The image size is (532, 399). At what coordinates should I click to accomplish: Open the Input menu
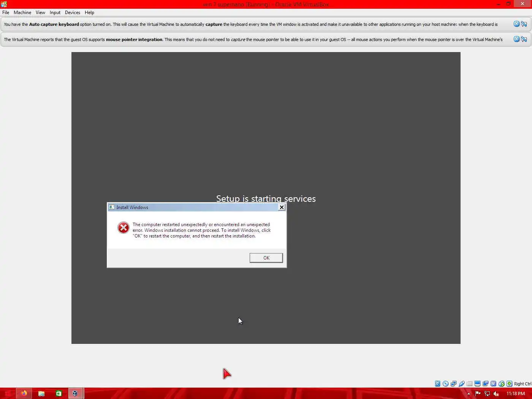click(55, 13)
